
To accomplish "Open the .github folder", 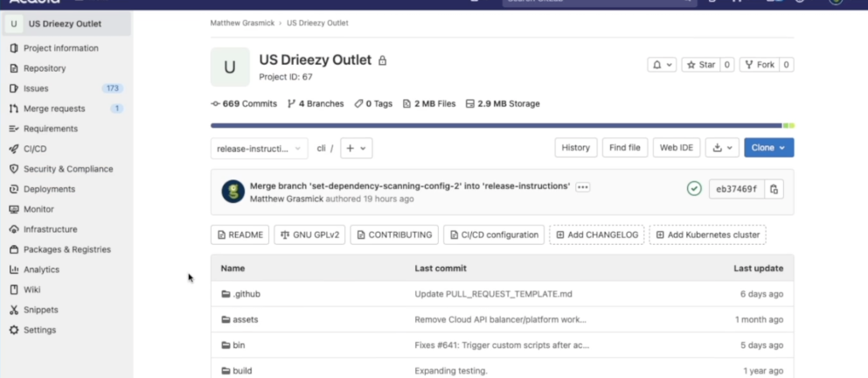I will click(x=247, y=294).
